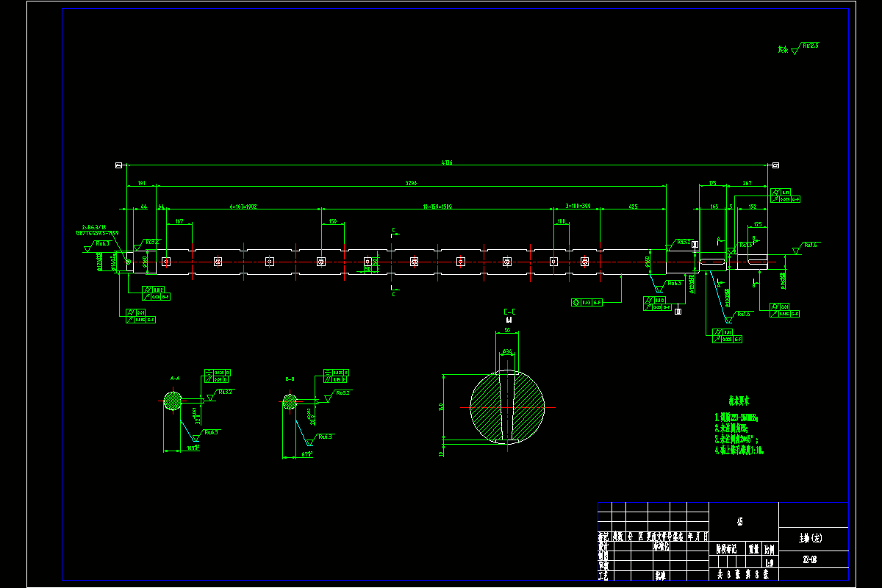Click the 191 dimension at left end
Image resolution: width=882 pixels, height=588 pixels.
click(142, 182)
